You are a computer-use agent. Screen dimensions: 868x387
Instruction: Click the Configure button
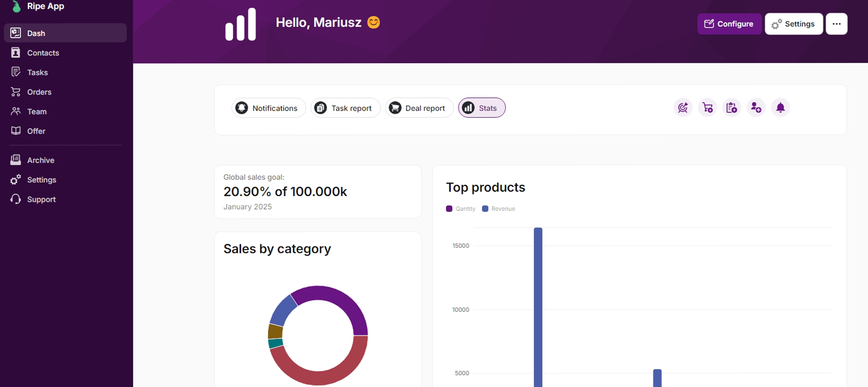tap(729, 24)
